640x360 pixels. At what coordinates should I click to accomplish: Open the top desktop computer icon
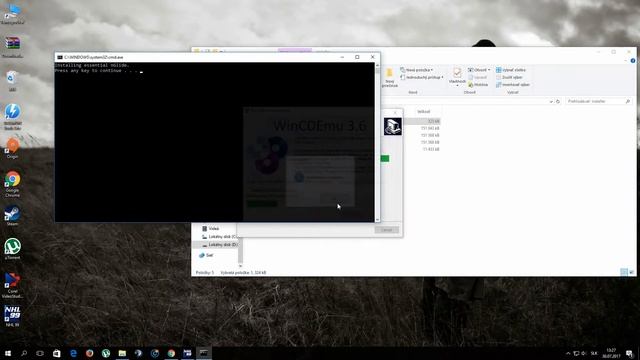pos(12,14)
